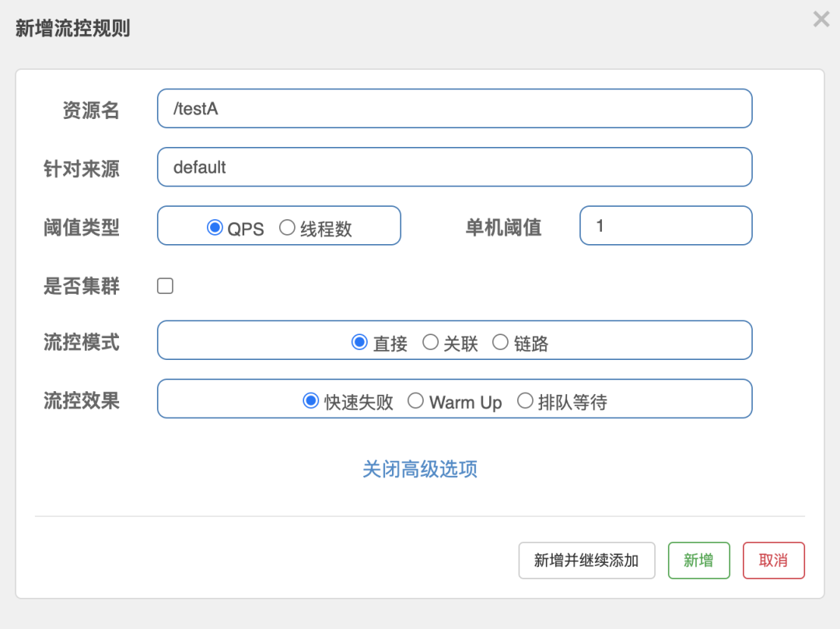
Task: Click the 新增流控规则 dialog title
Action: pyautogui.click(x=73, y=29)
